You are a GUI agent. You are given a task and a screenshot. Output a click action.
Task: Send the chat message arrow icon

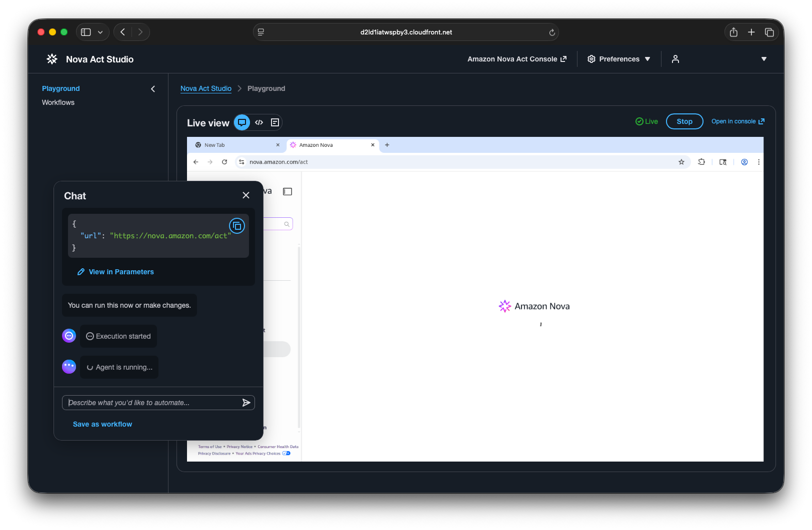(246, 403)
